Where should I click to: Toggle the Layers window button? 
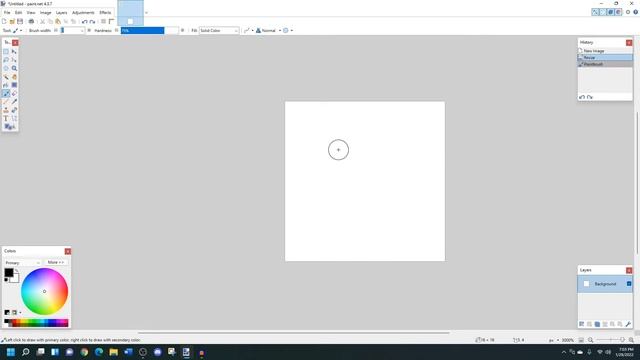pos(611,12)
